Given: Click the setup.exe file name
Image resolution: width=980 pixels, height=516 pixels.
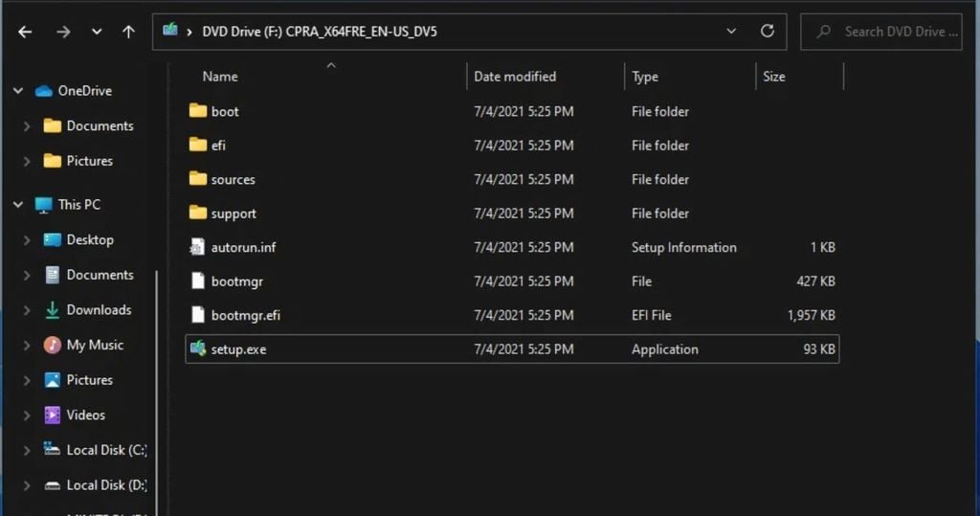Looking at the screenshot, I should pos(238,349).
